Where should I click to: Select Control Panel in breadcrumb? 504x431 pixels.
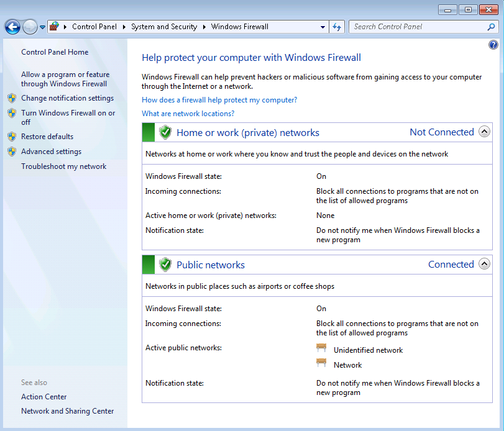94,27
